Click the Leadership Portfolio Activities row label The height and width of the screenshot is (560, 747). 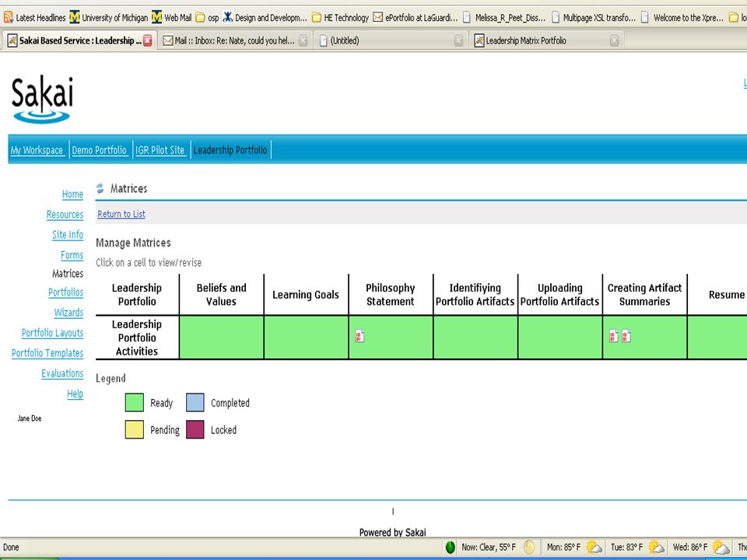tap(137, 338)
